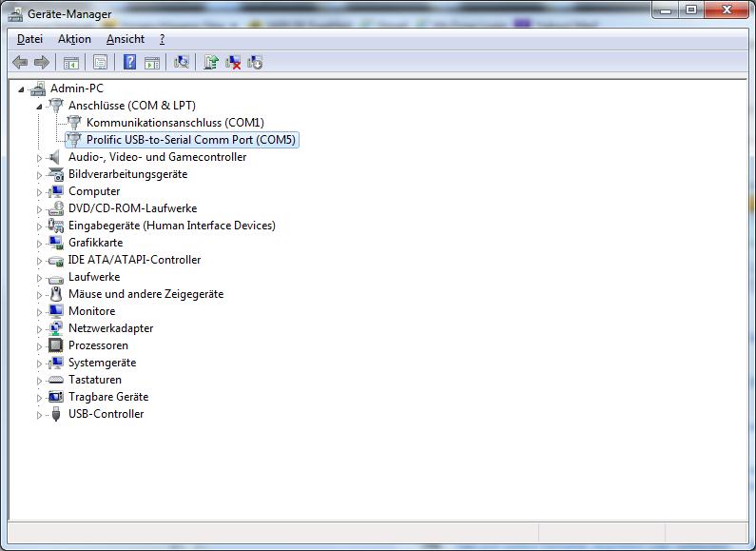Viewport: 756px width, 551px height.
Task: Select the Computer category label
Action: (x=94, y=191)
